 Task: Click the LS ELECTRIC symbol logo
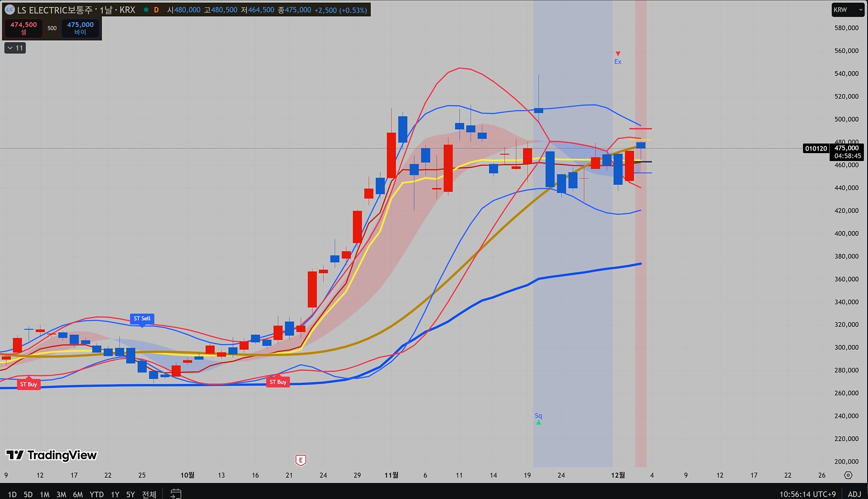point(9,9)
